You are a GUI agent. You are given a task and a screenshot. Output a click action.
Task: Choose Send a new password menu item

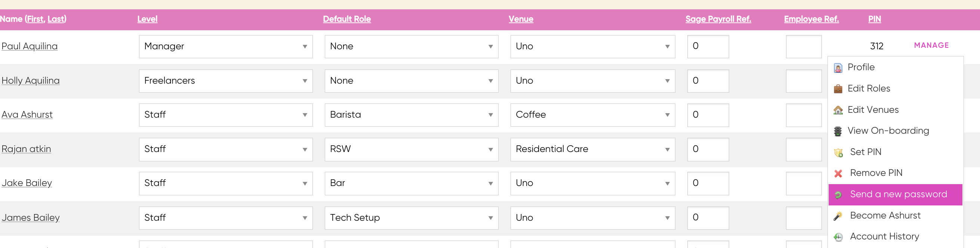click(895, 194)
